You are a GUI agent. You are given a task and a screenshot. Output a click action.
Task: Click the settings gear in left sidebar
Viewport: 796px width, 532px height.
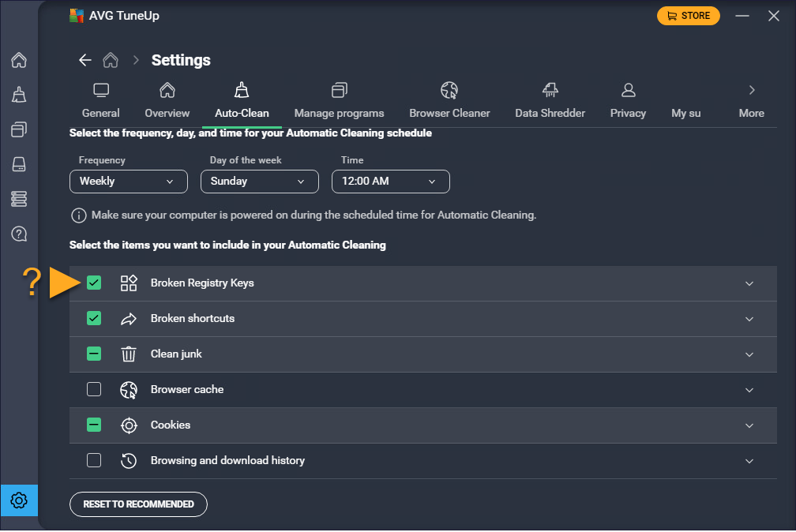click(x=19, y=500)
